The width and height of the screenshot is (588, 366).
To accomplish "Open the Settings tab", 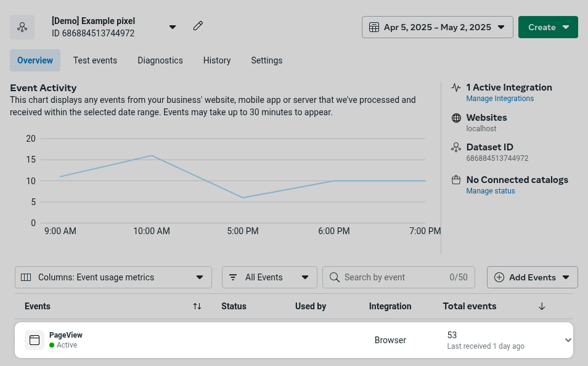I will (267, 60).
